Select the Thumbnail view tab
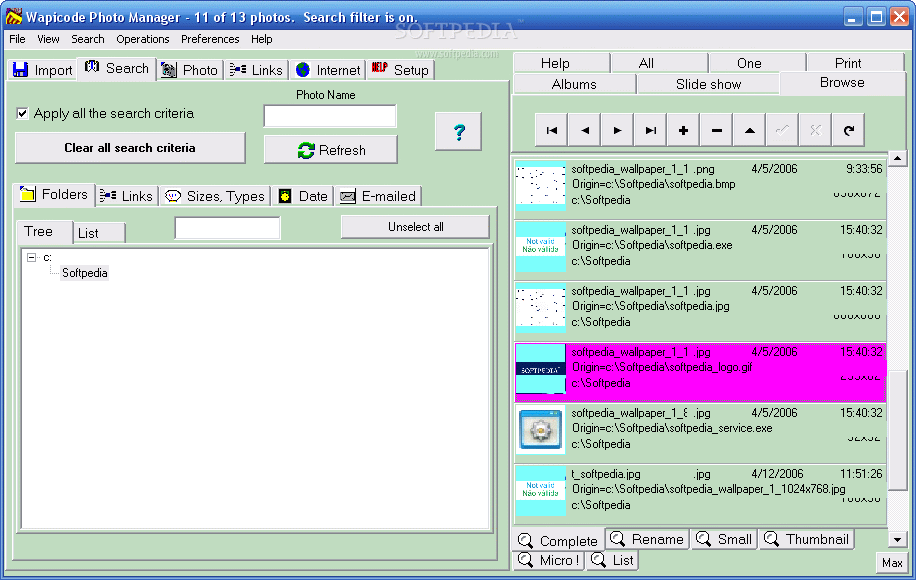Screen dimensions: 916x580 click(x=807, y=539)
